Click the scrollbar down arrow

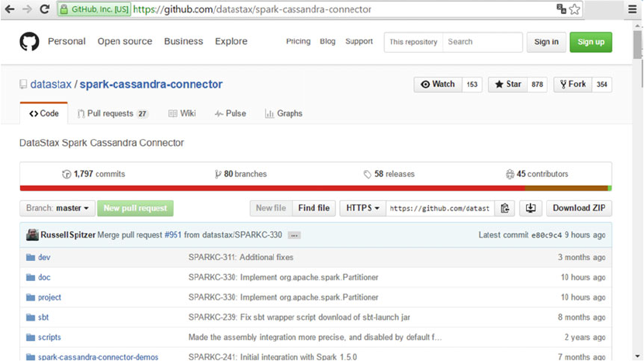pos(638,356)
